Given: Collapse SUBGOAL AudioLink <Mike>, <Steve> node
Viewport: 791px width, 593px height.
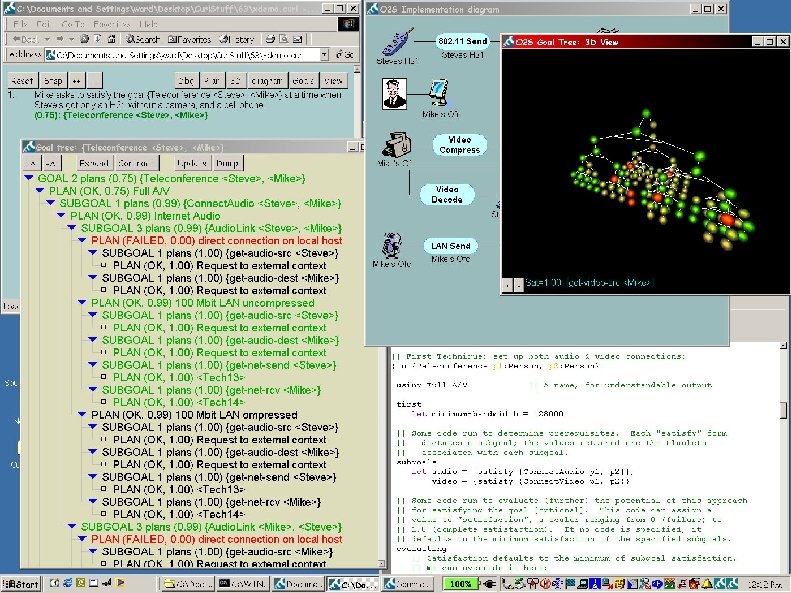Looking at the screenshot, I should click(72, 526).
